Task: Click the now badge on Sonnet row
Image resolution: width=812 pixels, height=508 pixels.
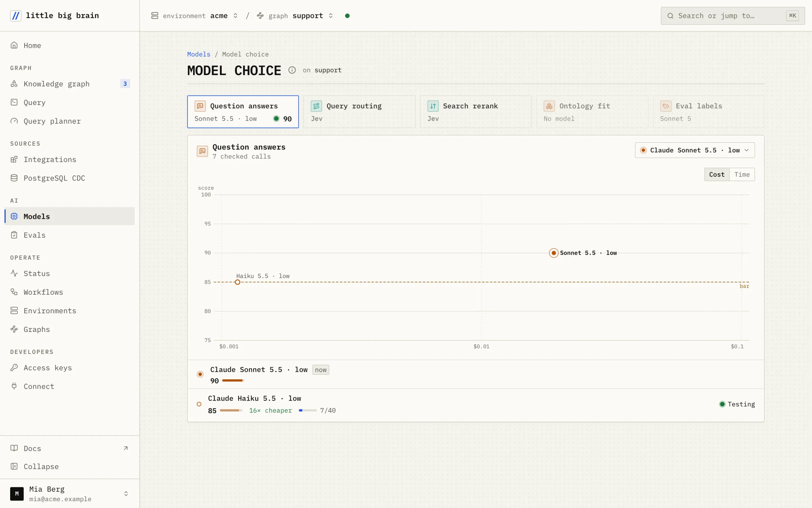Action: pyautogui.click(x=321, y=370)
